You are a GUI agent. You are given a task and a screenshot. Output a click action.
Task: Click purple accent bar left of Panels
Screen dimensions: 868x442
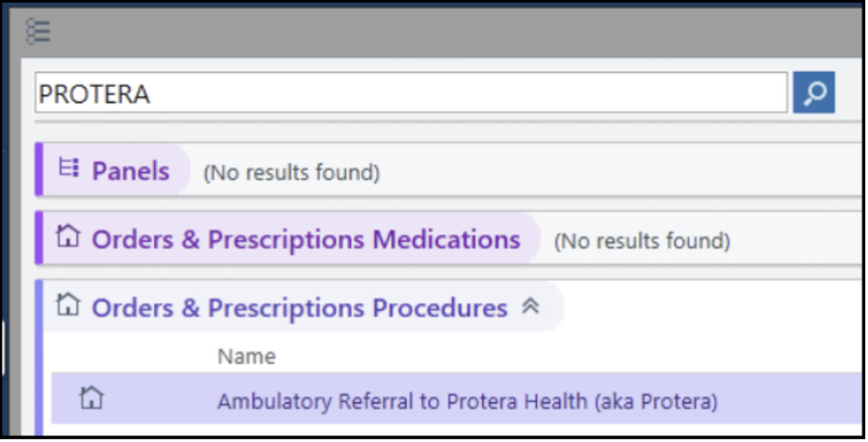click(39, 169)
